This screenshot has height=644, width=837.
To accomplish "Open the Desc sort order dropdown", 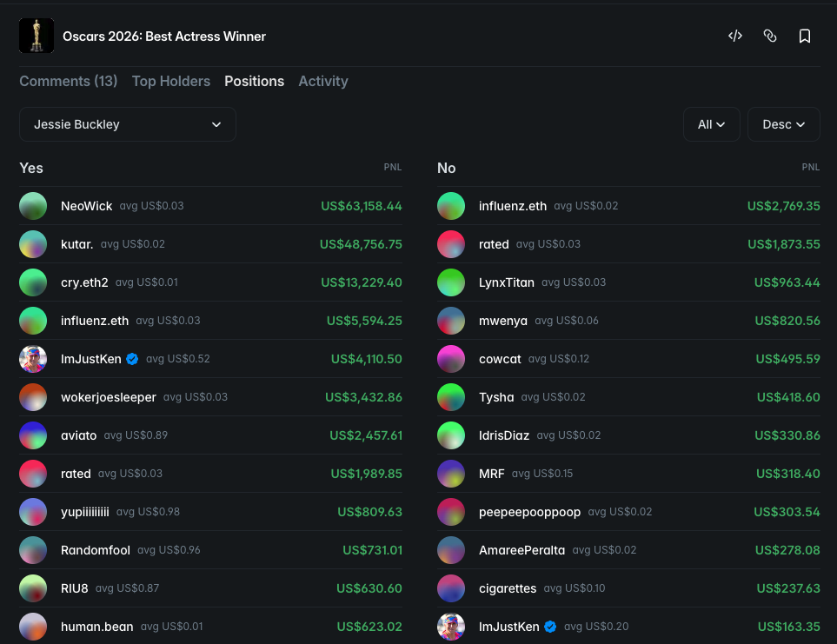I will coord(784,124).
